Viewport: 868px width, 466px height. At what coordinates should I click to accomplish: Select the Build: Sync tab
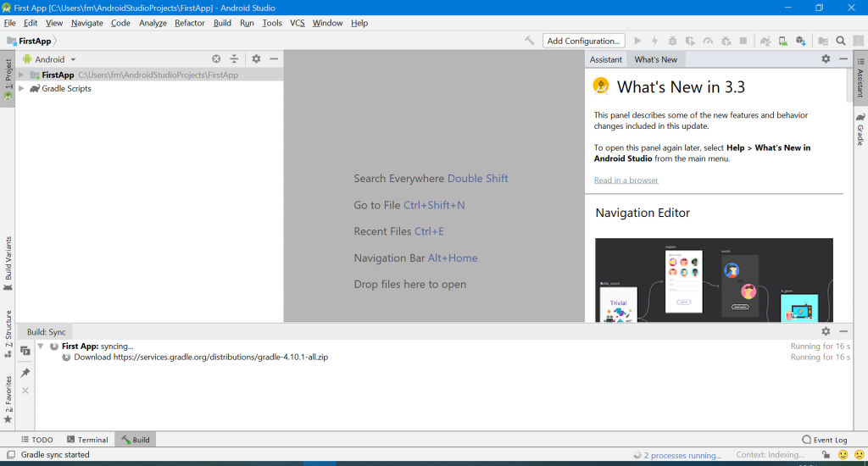(46, 332)
